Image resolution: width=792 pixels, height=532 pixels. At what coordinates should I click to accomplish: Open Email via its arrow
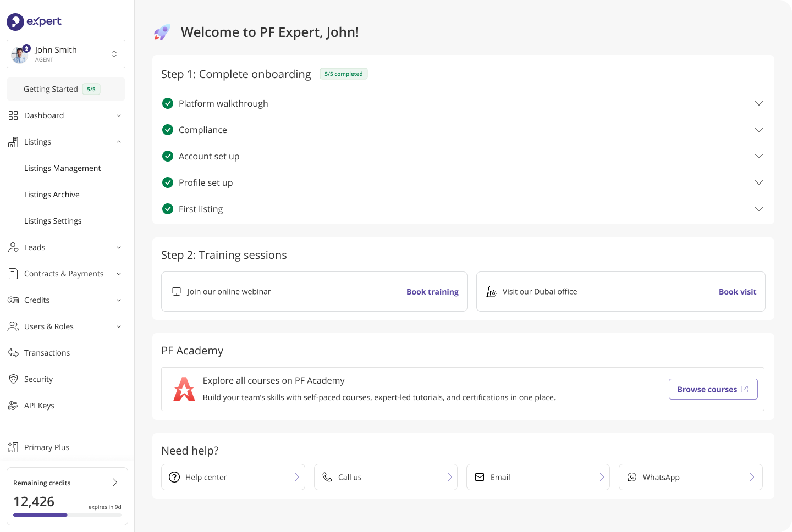pyautogui.click(x=602, y=477)
